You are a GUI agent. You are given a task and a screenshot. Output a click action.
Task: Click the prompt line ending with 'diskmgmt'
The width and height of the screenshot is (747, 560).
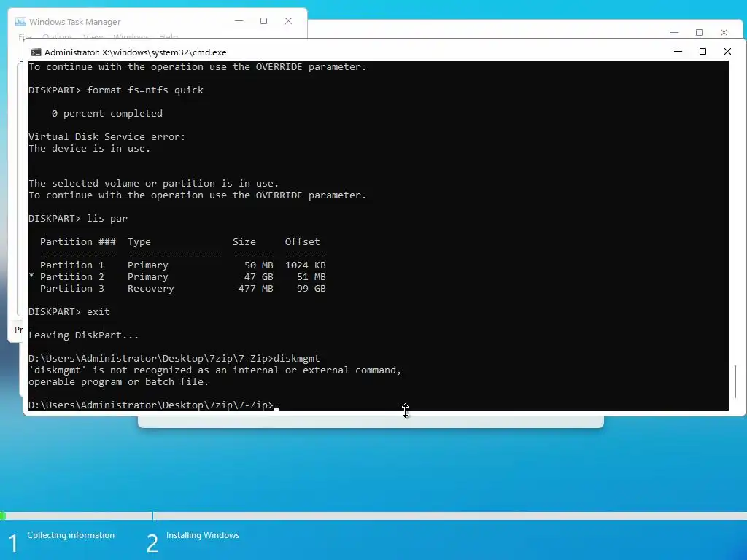(x=174, y=359)
